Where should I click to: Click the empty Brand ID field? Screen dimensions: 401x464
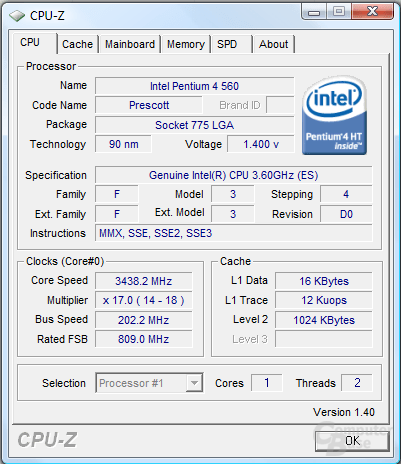[280, 105]
